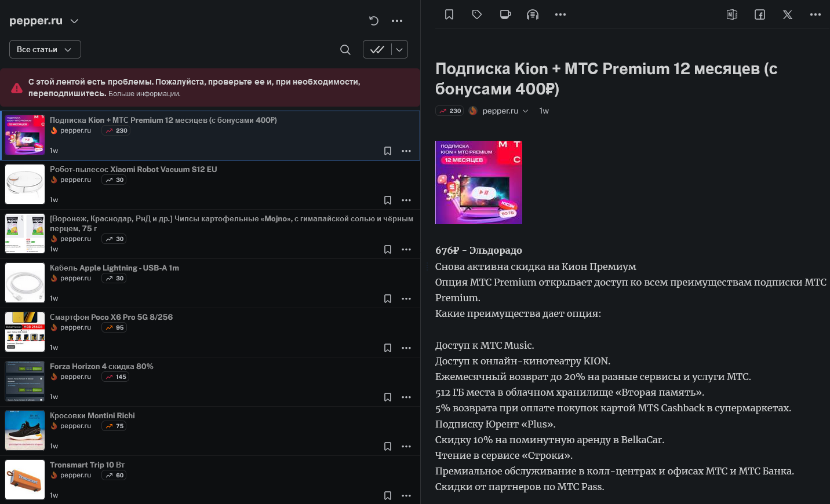
Task: Open options for Apple Lightning cable item
Action: (x=406, y=298)
